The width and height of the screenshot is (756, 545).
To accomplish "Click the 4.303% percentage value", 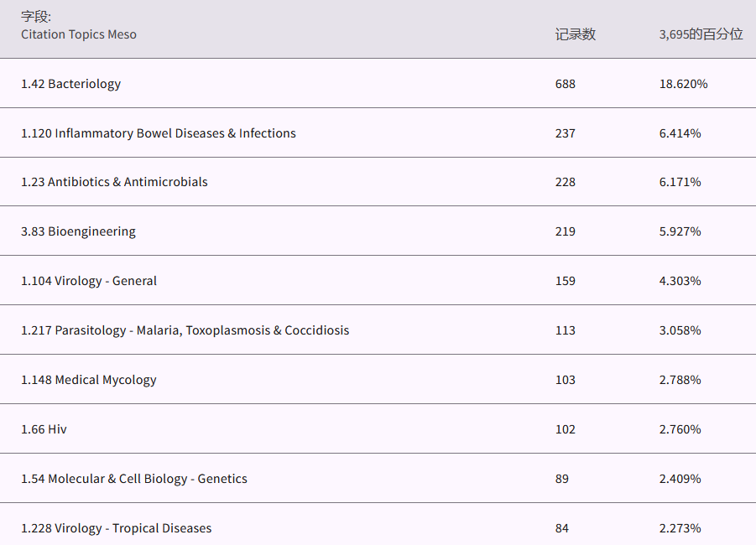I will (680, 281).
